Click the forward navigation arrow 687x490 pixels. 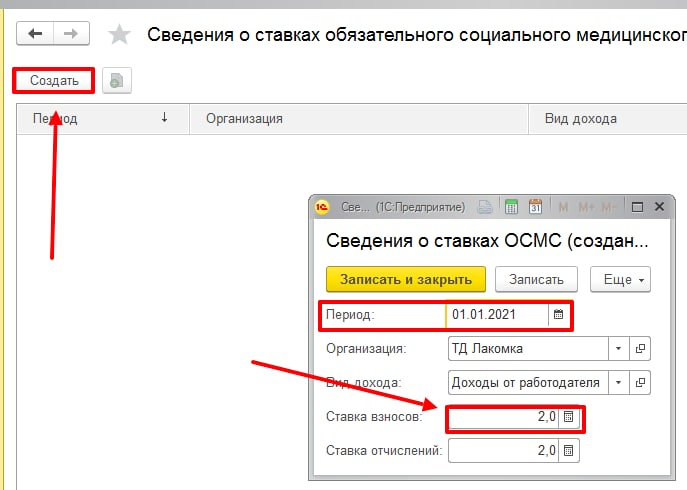tap(70, 34)
